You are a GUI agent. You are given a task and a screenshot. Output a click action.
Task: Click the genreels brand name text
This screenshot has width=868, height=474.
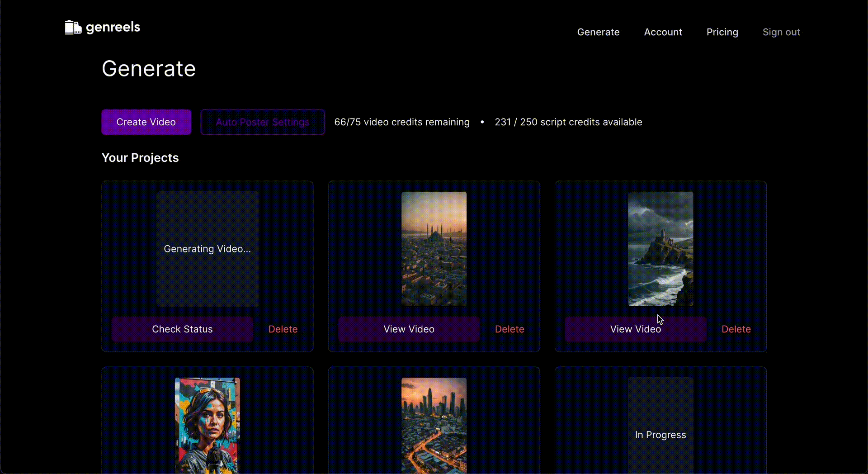pos(113,27)
